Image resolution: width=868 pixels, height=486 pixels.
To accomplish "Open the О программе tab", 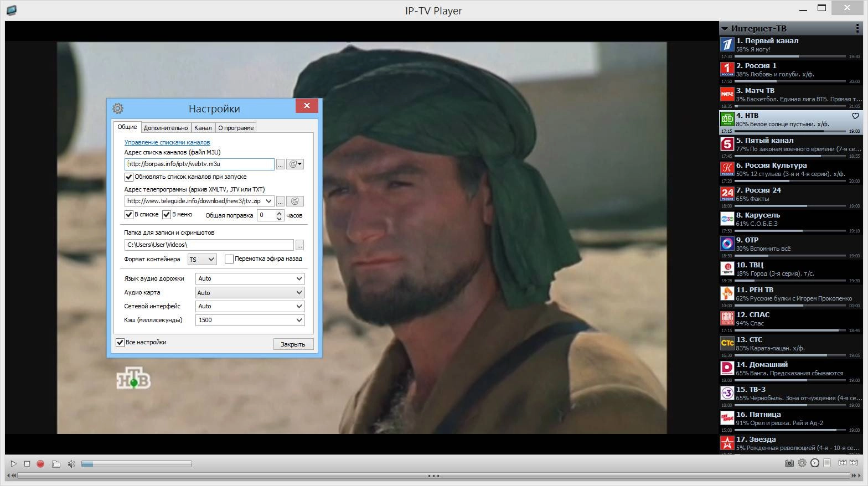I will pos(236,128).
